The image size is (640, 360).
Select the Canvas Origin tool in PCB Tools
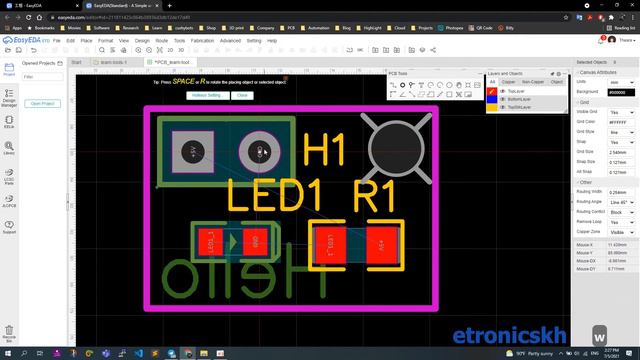pyautogui.click(x=393, y=94)
